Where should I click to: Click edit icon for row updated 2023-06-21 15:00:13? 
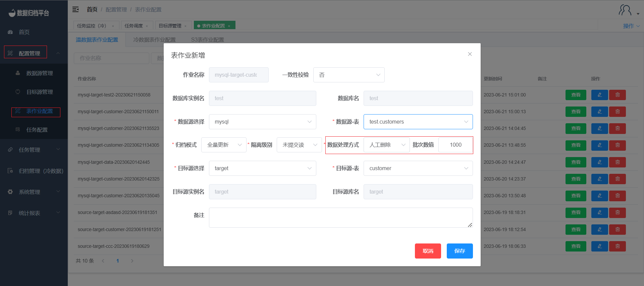pyautogui.click(x=600, y=112)
